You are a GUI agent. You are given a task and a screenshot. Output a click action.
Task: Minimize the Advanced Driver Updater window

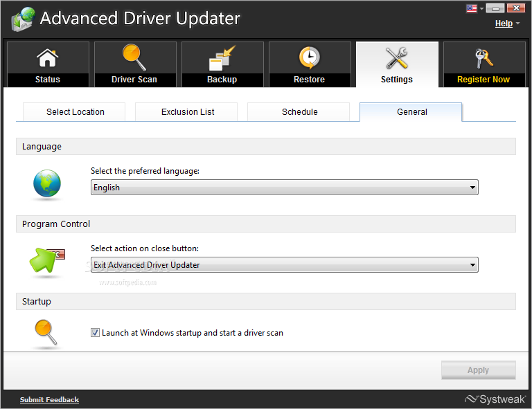[x=495, y=8]
